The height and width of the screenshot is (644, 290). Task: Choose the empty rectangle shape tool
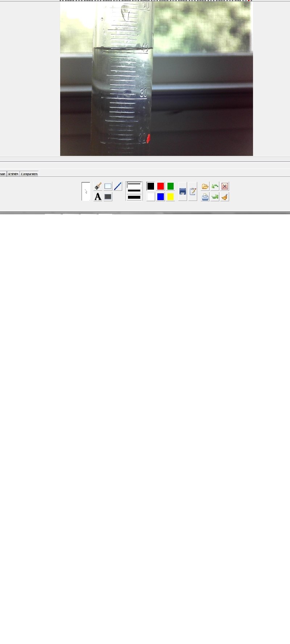click(108, 186)
